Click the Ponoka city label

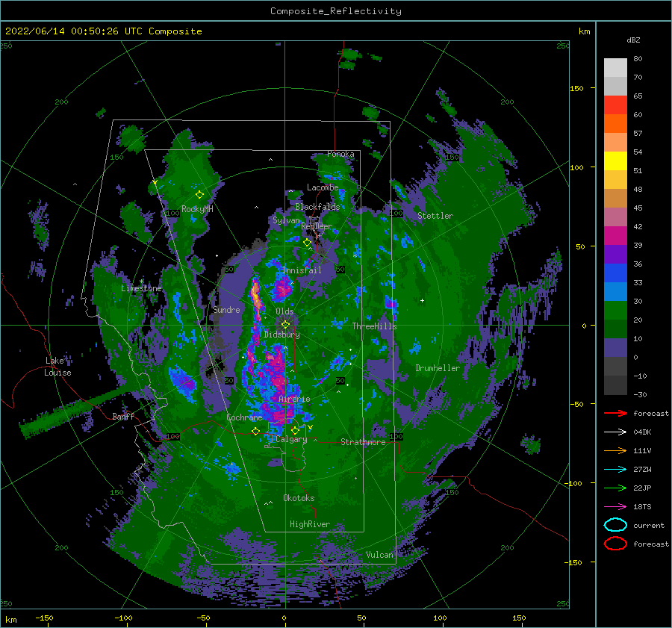tap(340, 154)
